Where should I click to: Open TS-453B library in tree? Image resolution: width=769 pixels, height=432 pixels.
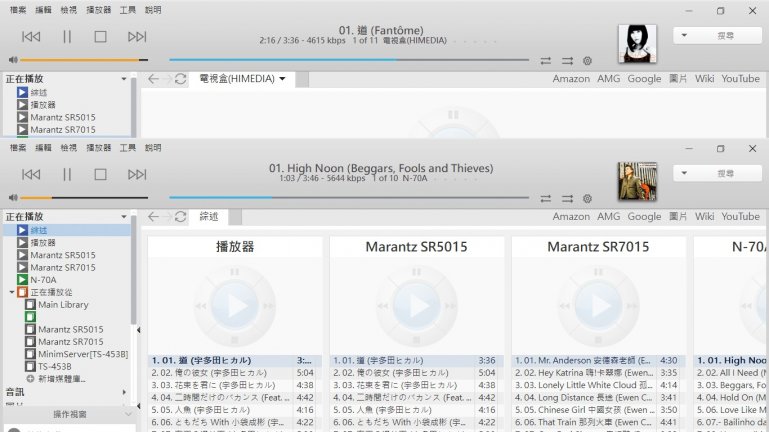tap(55, 366)
